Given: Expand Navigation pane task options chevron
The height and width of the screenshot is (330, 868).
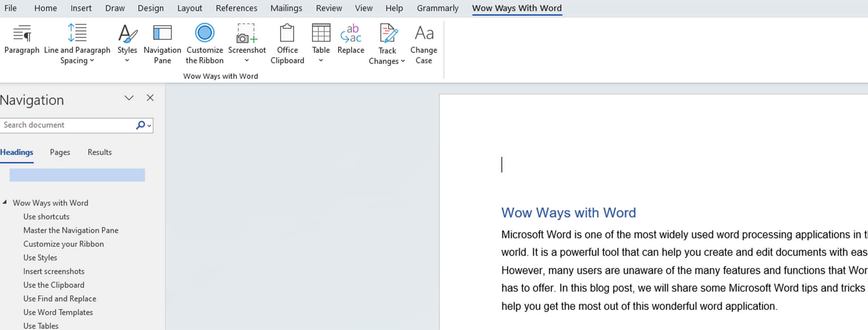Looking at the screenshot, I should [x=129, y=98].
